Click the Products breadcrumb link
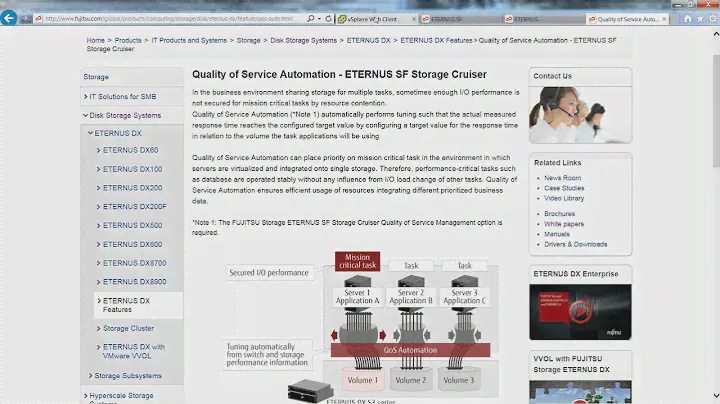720x404 pixels. (127, 41)
